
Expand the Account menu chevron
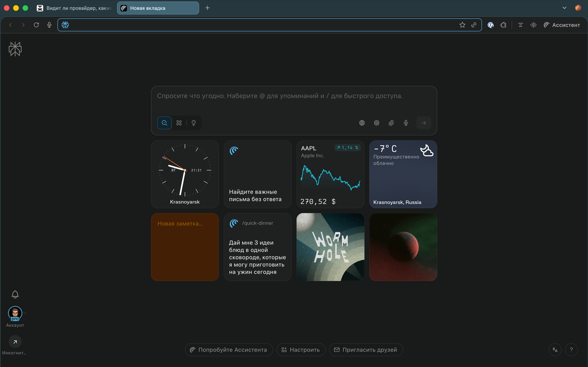(25, 313)
